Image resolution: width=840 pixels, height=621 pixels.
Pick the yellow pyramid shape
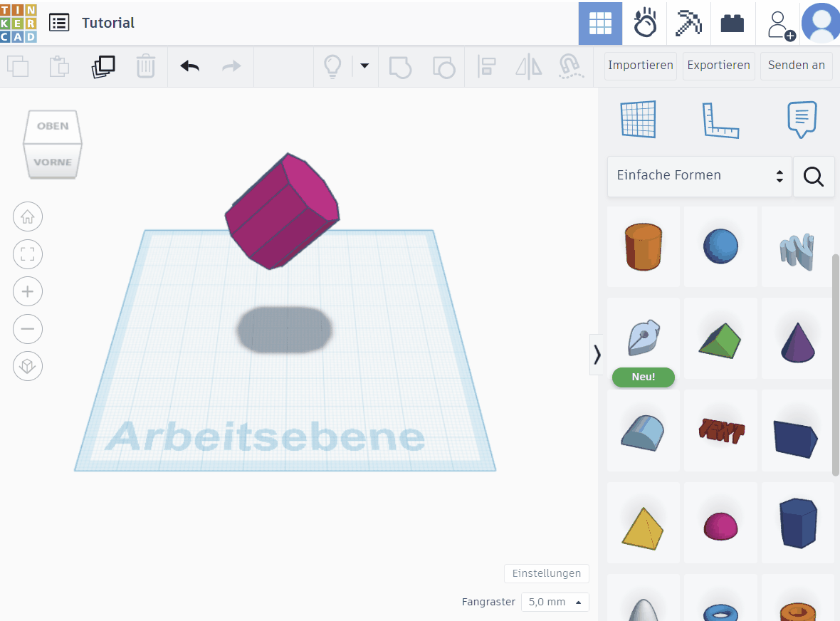[x=644, y=523]
